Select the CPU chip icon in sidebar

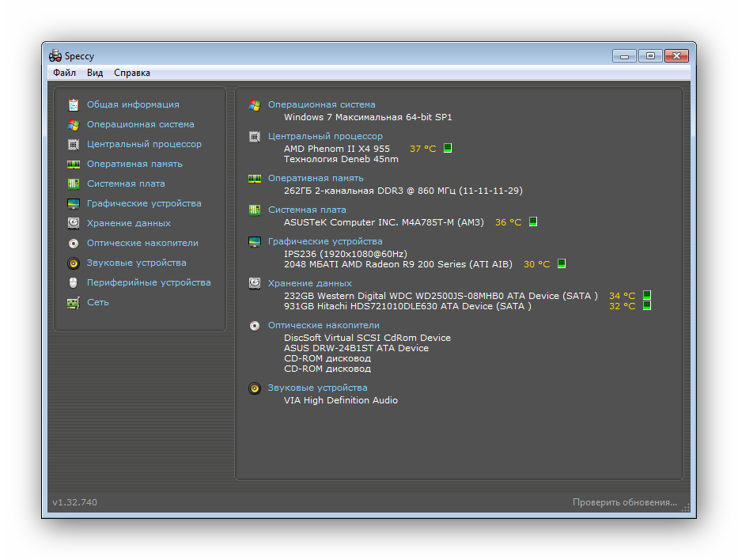coord(74,144)
